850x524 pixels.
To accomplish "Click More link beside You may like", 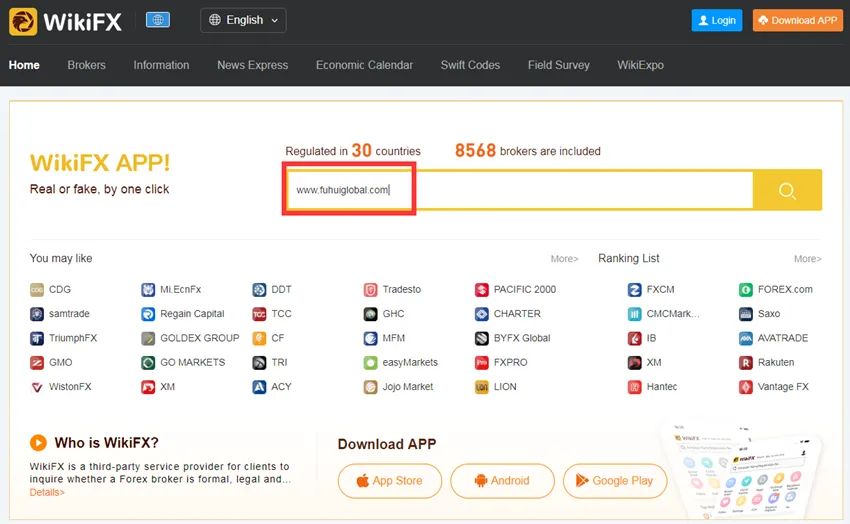I will point(564,259).
